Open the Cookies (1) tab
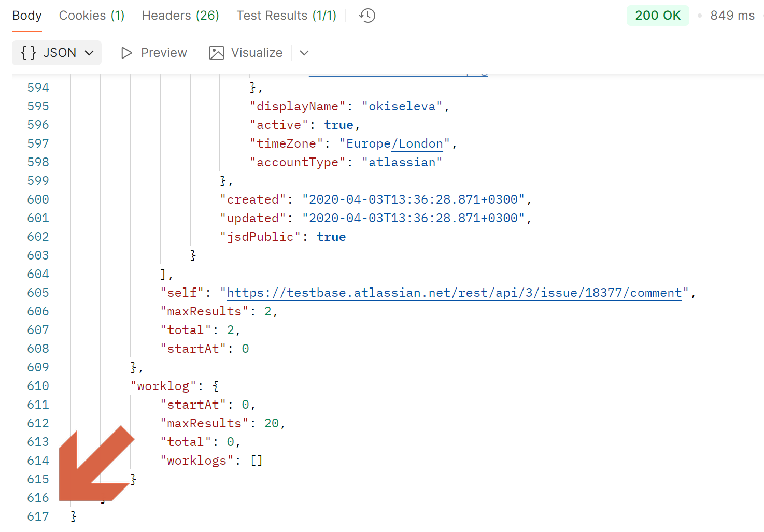764x532 pixels. [92, 16]
